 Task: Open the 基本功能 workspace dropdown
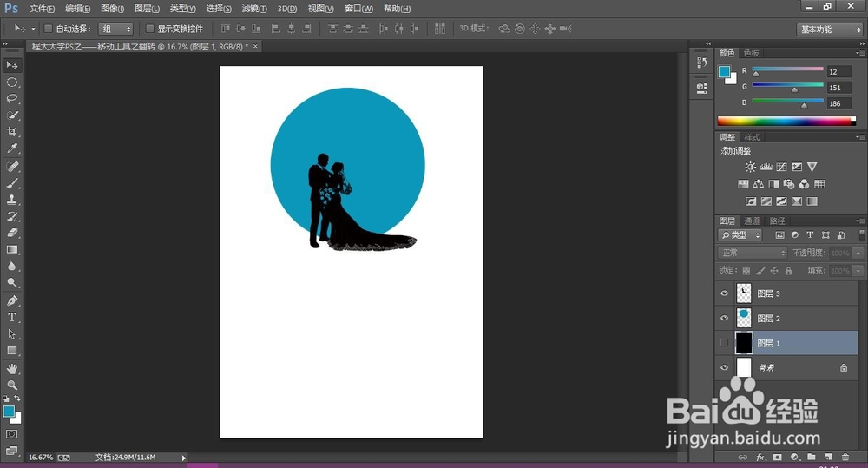[829, 29]
